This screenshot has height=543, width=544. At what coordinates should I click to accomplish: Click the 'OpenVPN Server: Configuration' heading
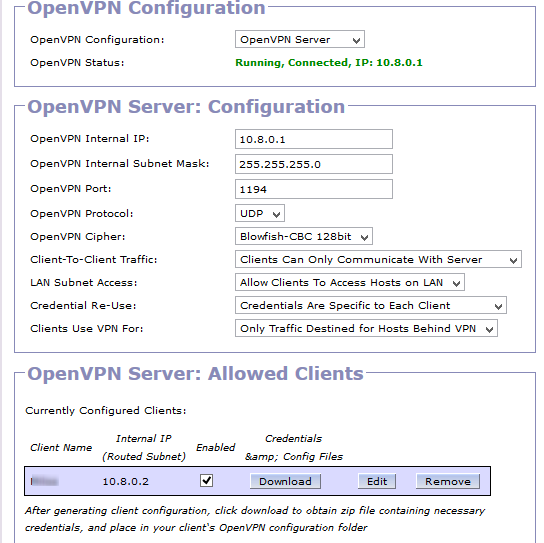click(x=186, y=107)
